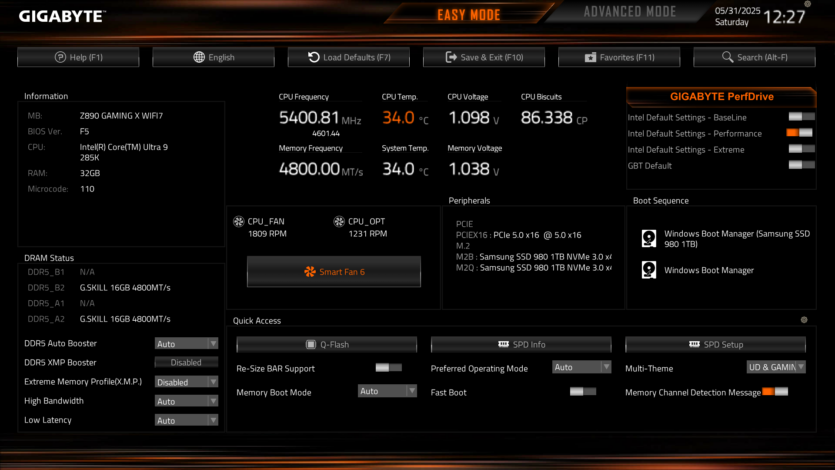The image size is (835, 470).
Task: Open the SPD Info panel
Action: 521,344
